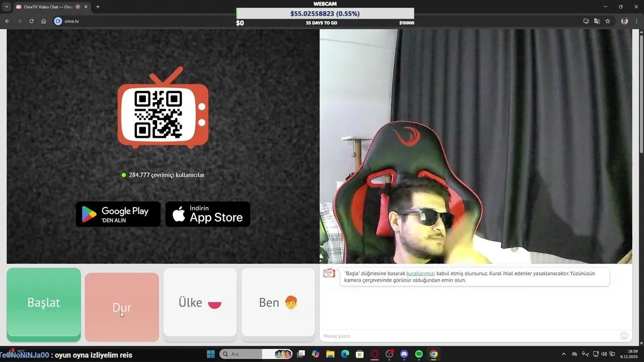Open File Explorer from taskbar
Image resolution: width=644 pixels, height=362 pixels.
(330, 354)
